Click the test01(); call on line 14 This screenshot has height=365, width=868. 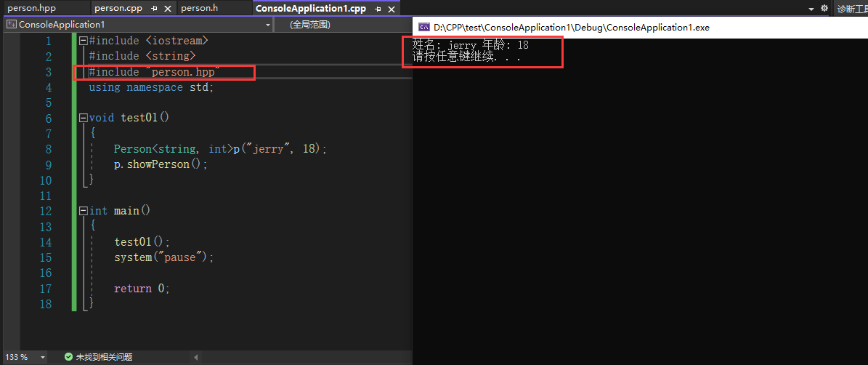tap(142, 242)
